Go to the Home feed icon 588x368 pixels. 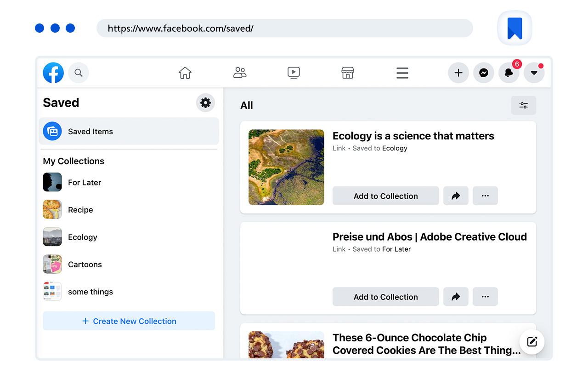pyautogui.click(x=185, y=73)
